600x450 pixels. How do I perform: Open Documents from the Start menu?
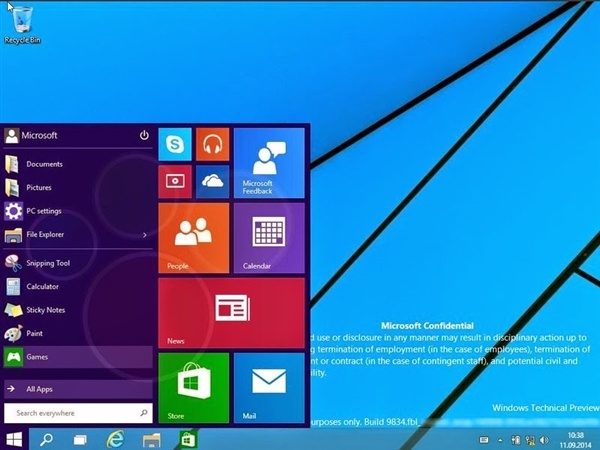pyautogui.click(x=78, y=164)
